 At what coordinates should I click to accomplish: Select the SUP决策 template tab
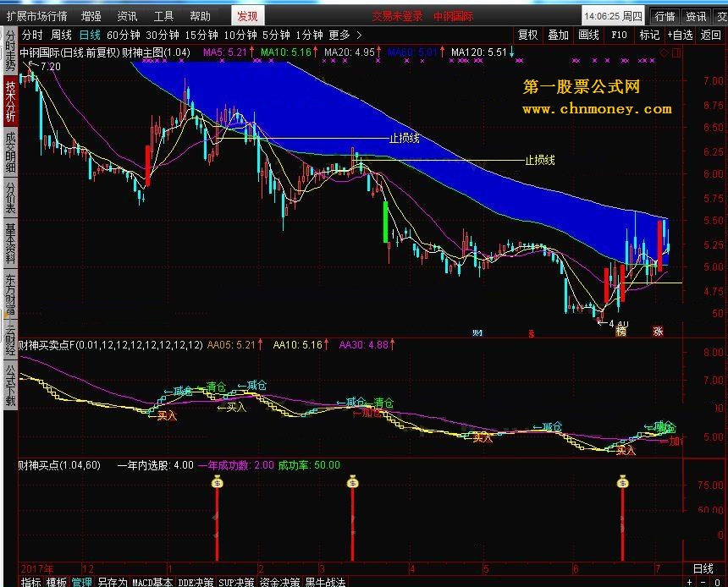pos(236,582)
